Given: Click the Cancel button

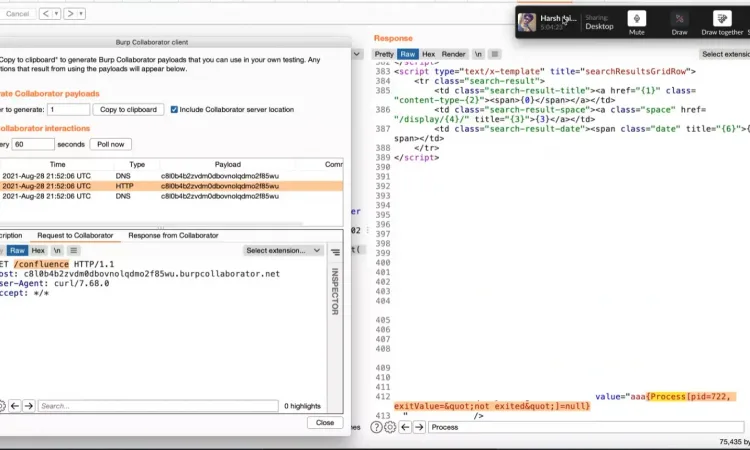Looking at the screenshot, I should [x=17, y=14].
